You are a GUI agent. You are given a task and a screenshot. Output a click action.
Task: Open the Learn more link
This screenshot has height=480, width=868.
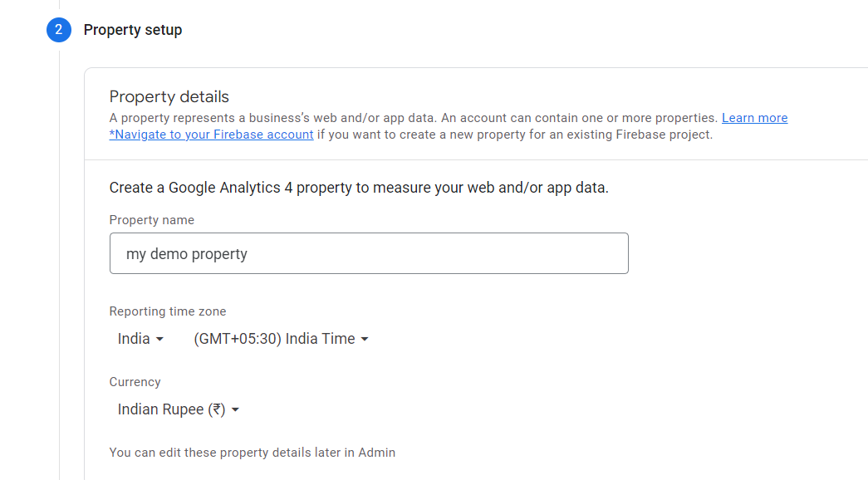tap(754, 118)
